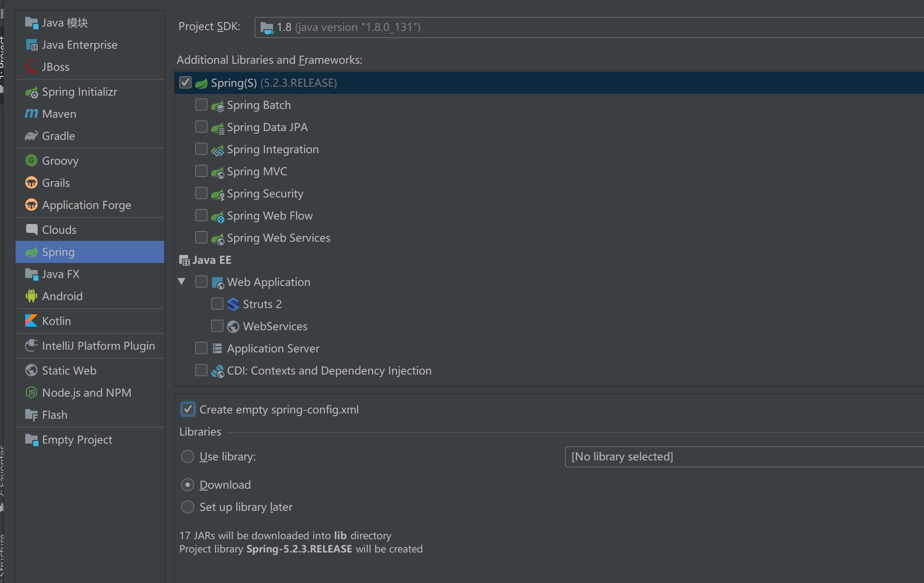
Task: Select Use library radio button option
Action: coord(188,456)
